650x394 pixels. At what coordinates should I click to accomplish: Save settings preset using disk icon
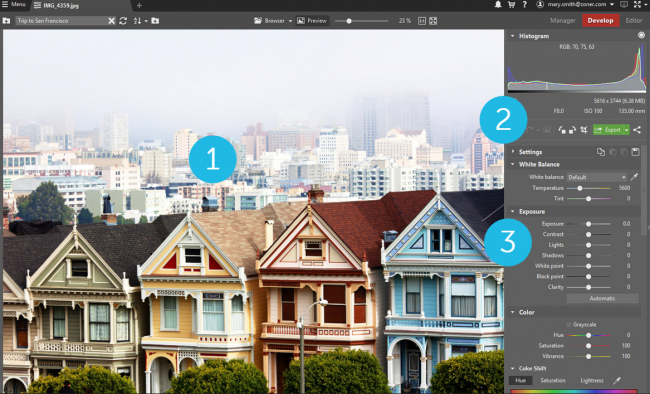[635, 152]
